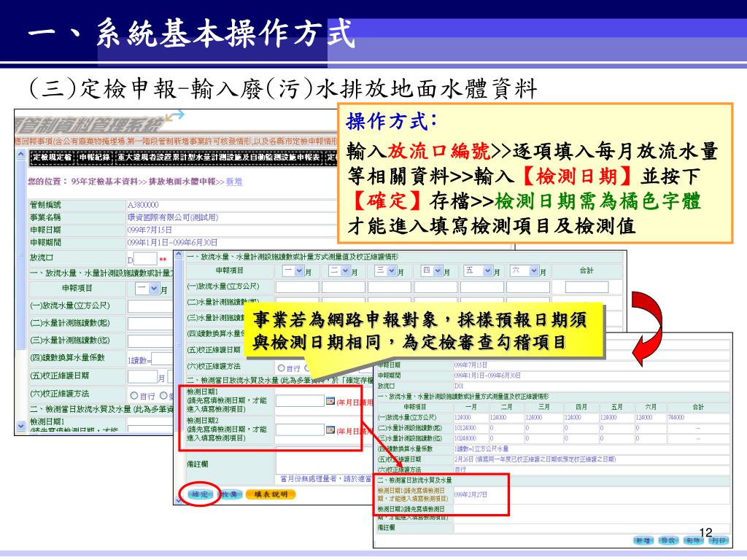The height and width of the screenshot is (560, 747).
Task: Click the 排放地面水體申報 breadcrumb text
Action: [182, 182]
